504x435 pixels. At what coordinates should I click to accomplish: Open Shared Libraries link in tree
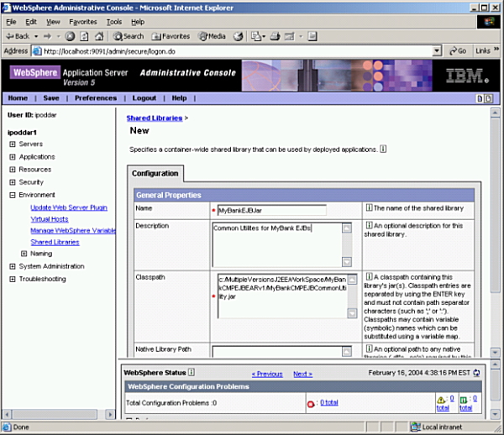[x=55, y=242]
